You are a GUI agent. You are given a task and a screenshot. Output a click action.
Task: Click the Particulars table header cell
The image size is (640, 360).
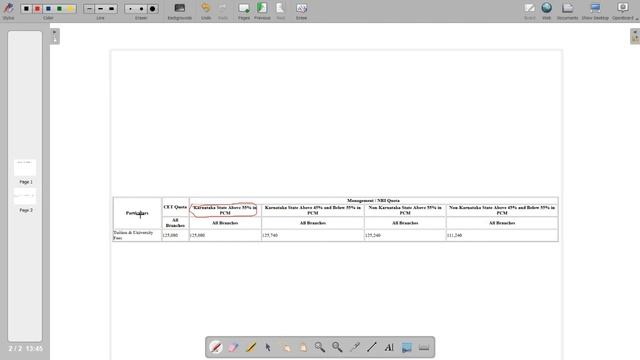pos(137,213)
